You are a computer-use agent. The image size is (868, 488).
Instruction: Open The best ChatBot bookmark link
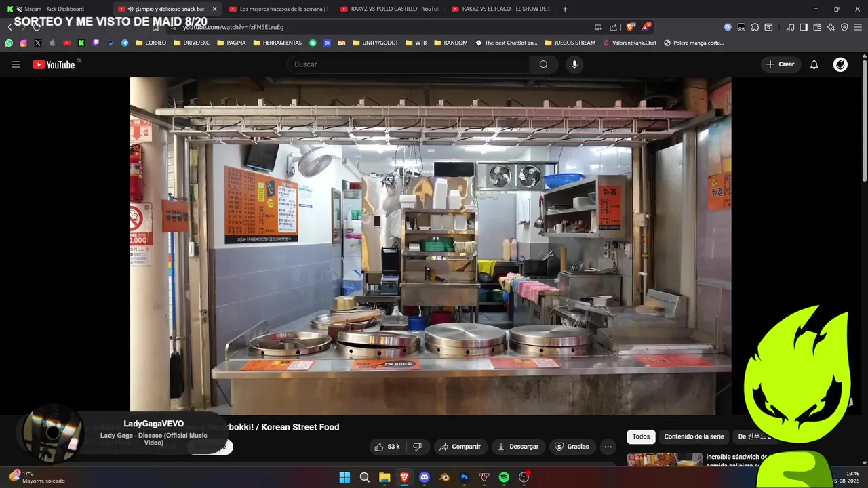click(506, 43)
